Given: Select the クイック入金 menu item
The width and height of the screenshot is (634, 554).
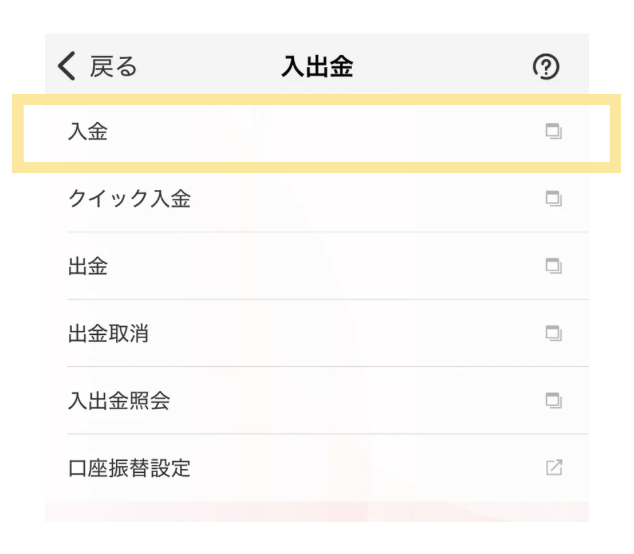Looking at the screenshot, I should tap(129, 199).
